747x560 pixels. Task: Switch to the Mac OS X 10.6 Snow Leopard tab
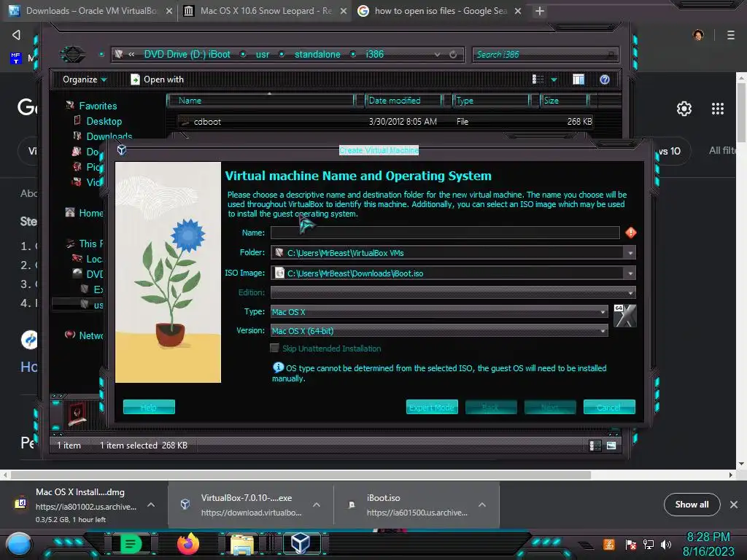click(264, 10)
